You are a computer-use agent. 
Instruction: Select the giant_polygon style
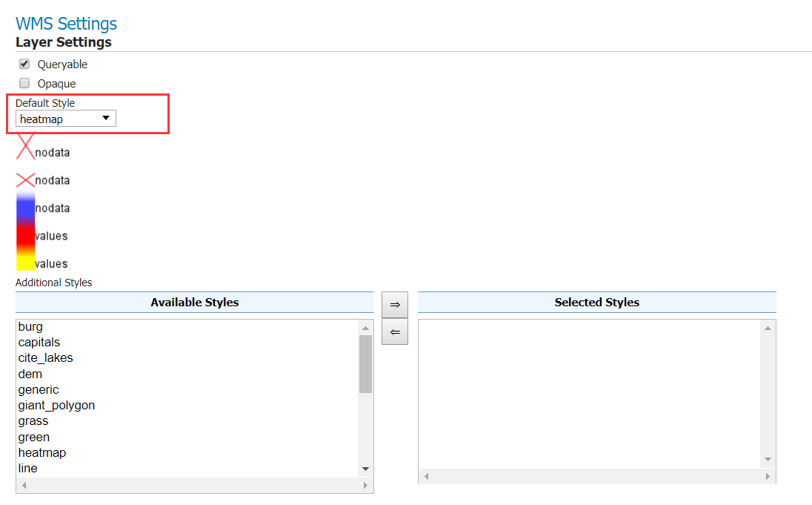click(56, 405)
